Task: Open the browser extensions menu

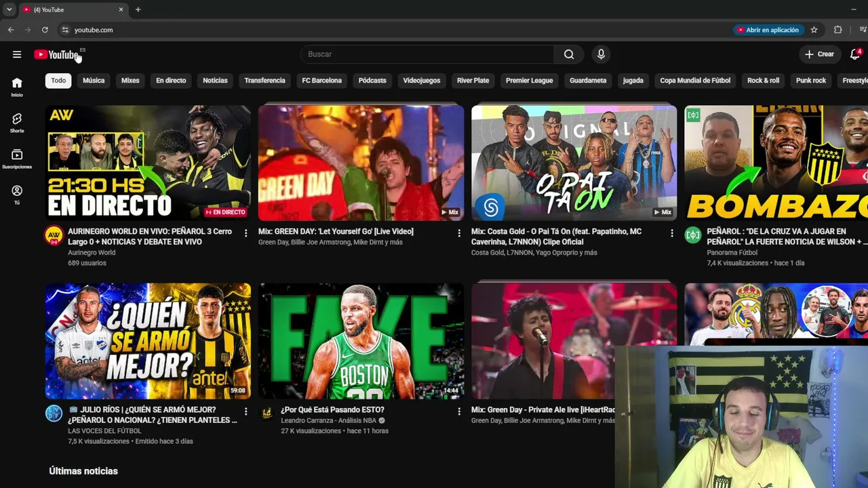Action: (838, 30)
